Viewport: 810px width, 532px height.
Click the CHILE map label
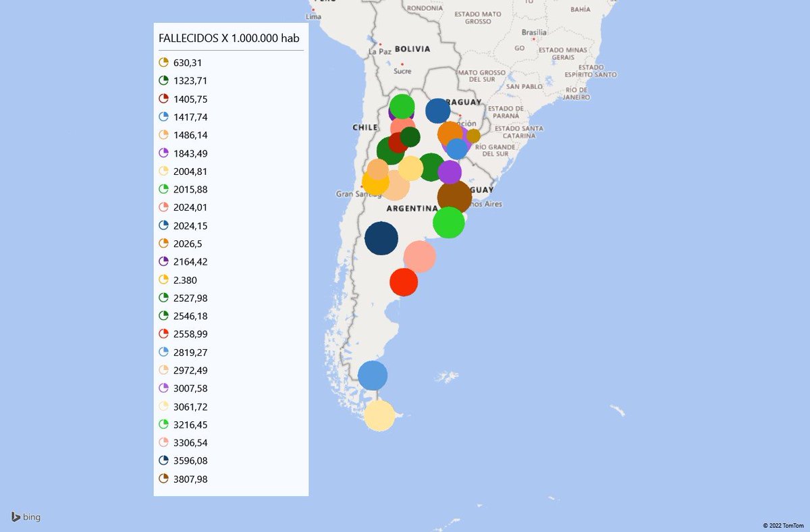coord(364,127)
